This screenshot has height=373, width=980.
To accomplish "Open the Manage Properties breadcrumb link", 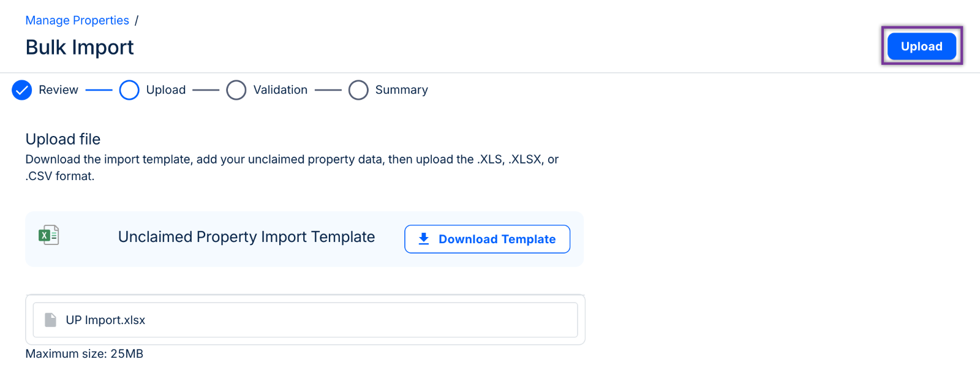I will pos(77,20).
